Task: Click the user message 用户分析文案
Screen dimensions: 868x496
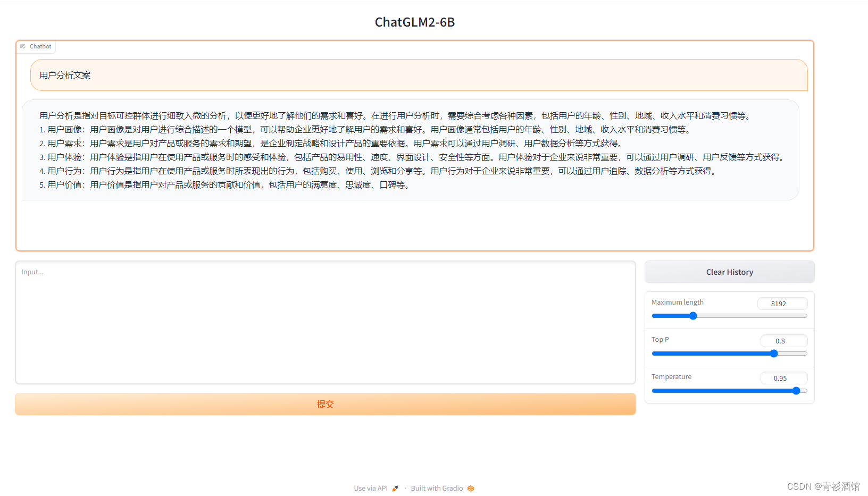Action: coord(419,75)
